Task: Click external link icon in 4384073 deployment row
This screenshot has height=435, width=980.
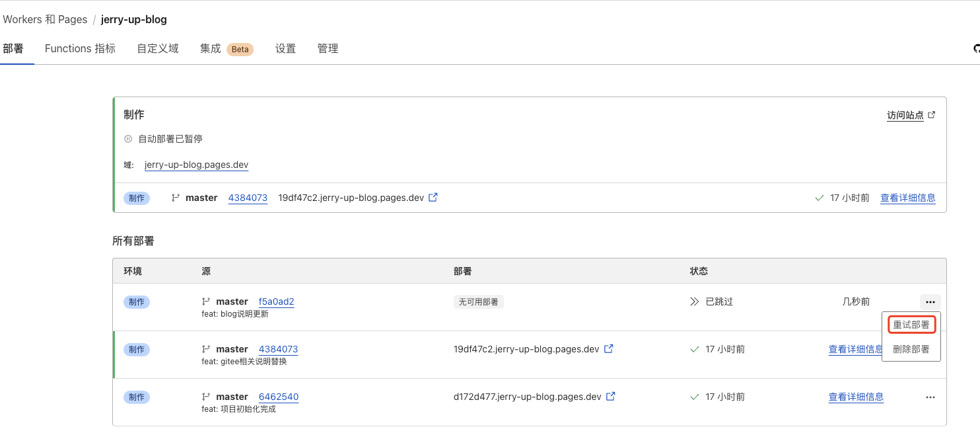Action: (x=609, y=349)
